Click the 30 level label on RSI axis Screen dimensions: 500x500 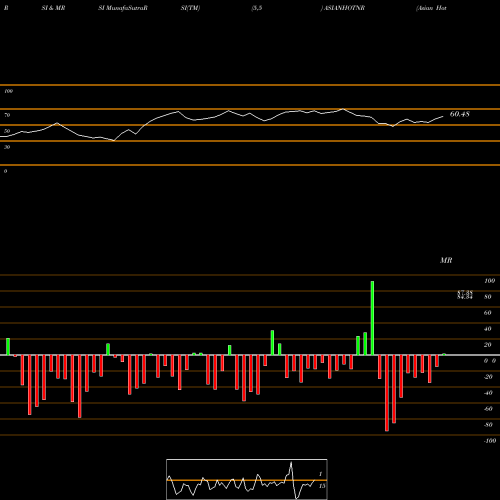click(7, 147)
